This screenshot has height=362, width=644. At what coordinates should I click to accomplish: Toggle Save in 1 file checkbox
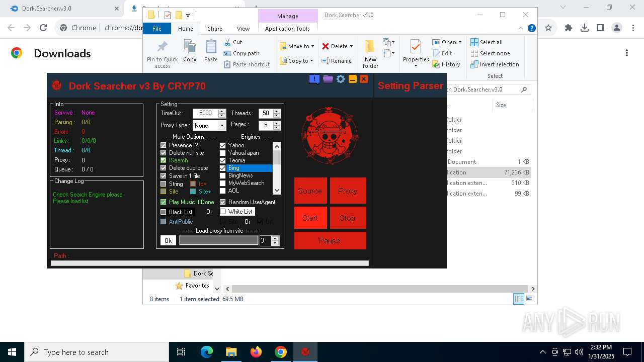pos(163,176)
